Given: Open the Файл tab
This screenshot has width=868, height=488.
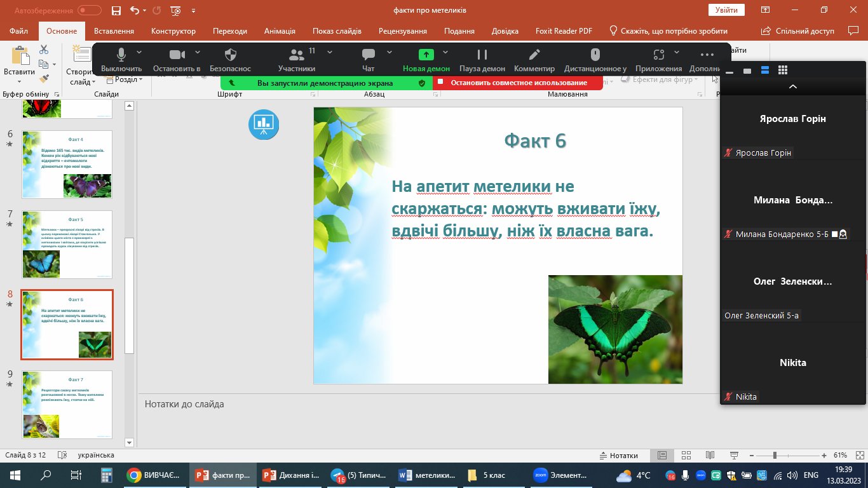Looking at the screenshot, I should click(x=18, y=30).
